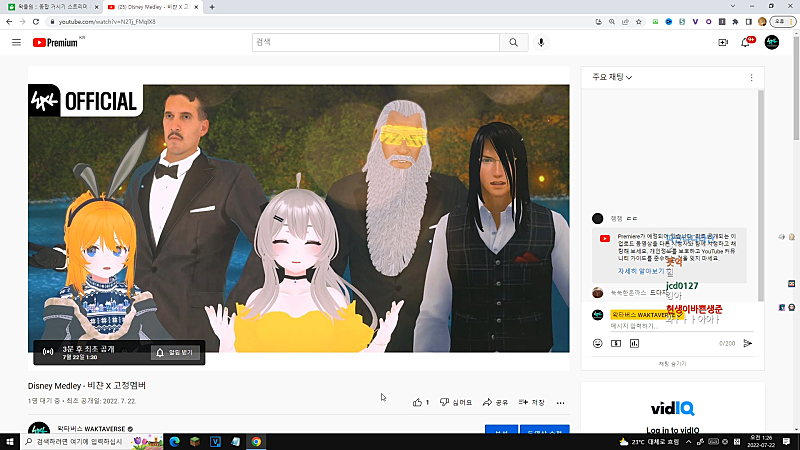Open more actions ellipsis below video
The height and width of the screenshot is (450, 800).
[558, 402]
